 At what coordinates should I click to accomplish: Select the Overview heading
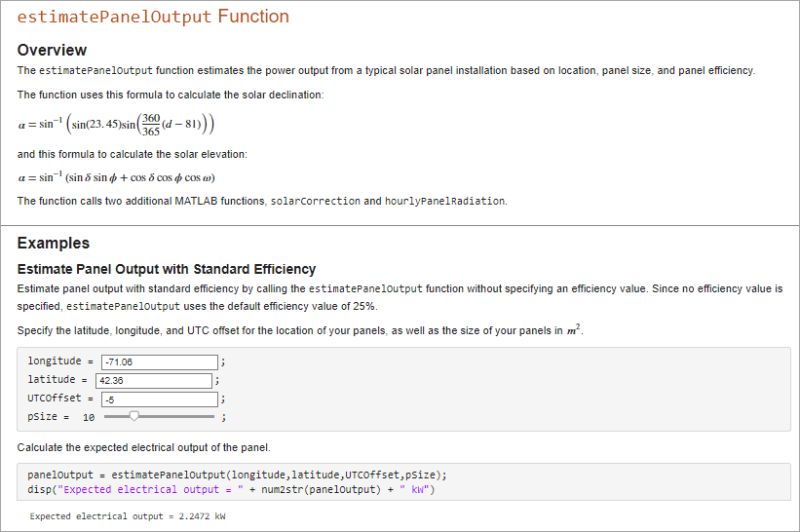tap(52, 50)
